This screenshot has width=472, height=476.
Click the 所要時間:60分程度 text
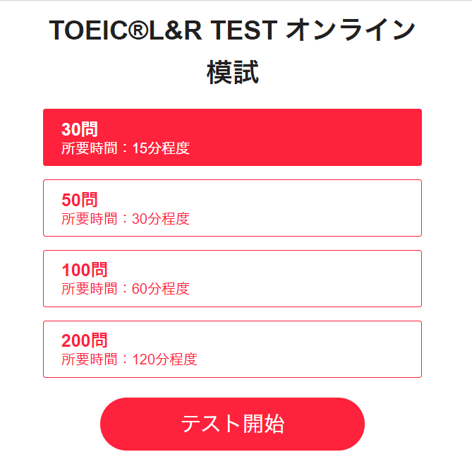126,289
